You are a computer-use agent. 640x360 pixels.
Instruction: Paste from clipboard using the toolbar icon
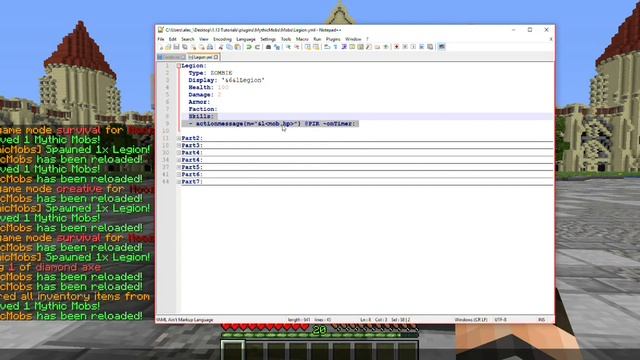pos(237,47)
